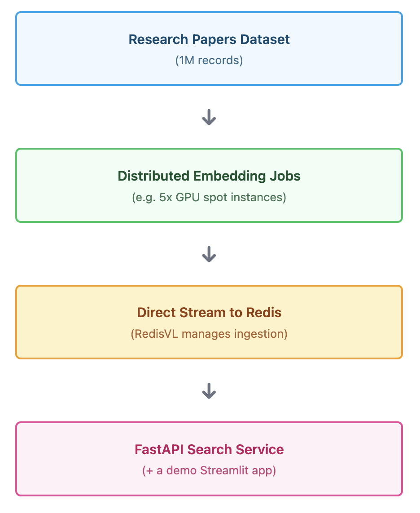Click the arrow above FastAPI Search Service box

coord(209,391)
